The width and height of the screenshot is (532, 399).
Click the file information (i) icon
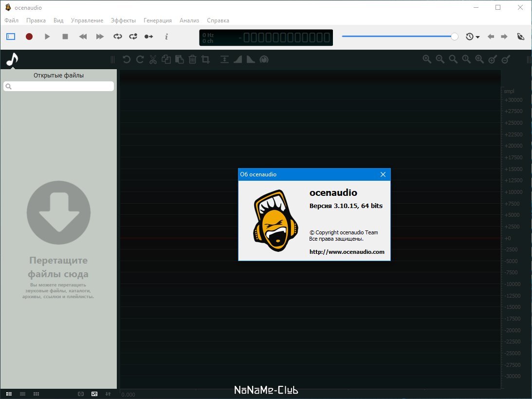(x=166, y=37)
